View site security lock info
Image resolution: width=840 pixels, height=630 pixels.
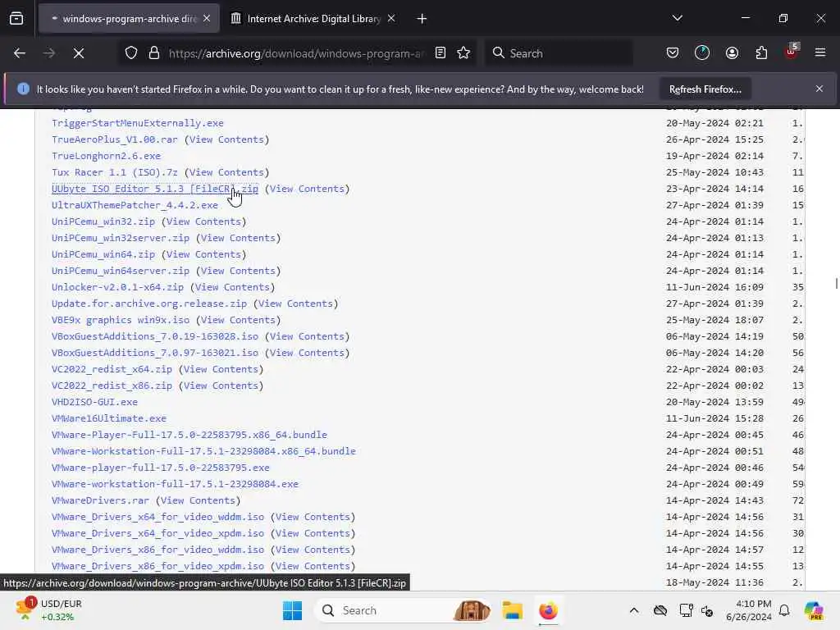(154, 53)
